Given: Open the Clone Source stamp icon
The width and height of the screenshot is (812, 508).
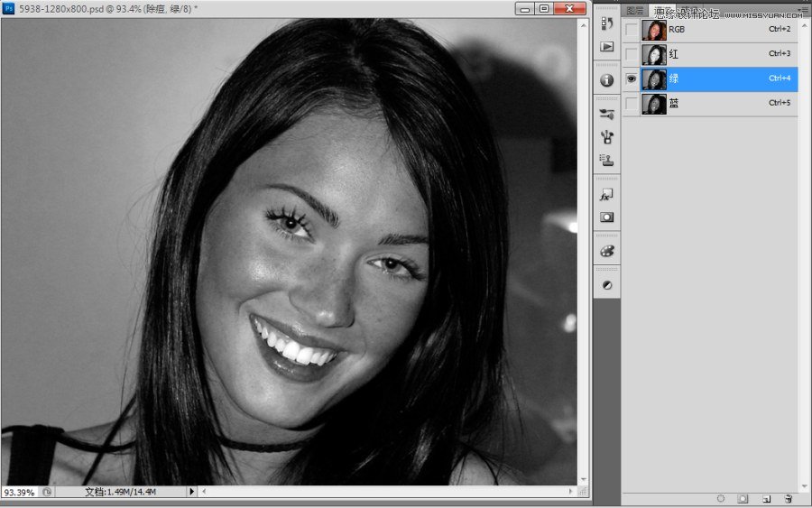Looking at the screenshot, I should click(607, 161).
